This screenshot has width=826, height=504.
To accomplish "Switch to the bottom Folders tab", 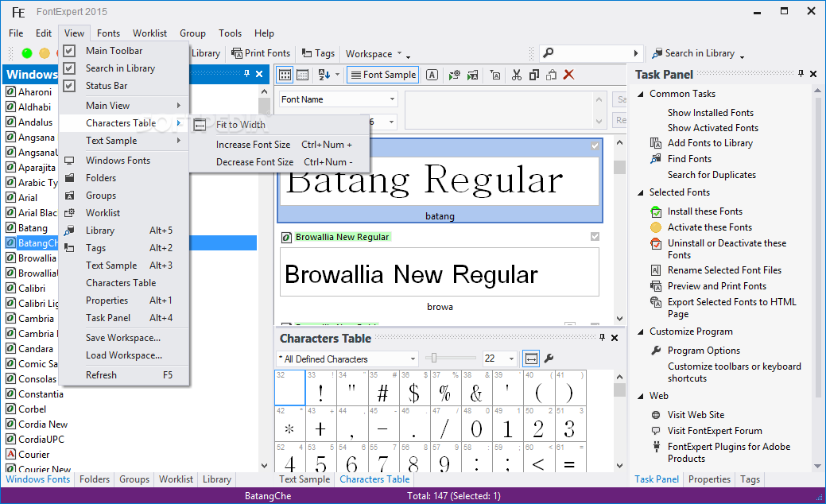I will [95, 479].
